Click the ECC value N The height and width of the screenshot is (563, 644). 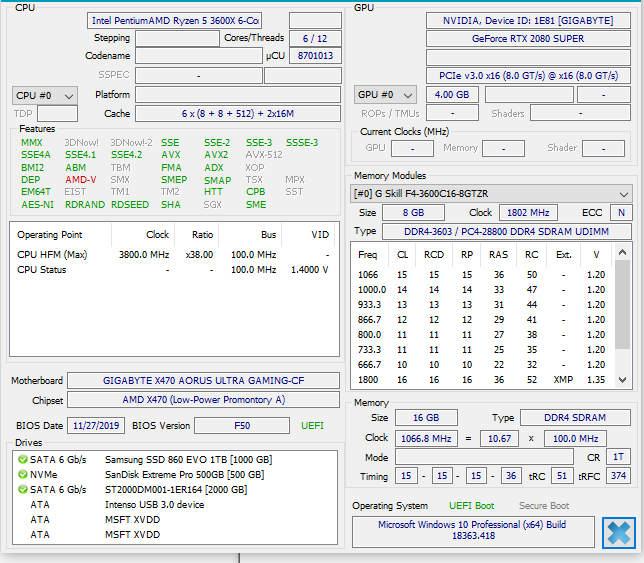[x=621, y=213]
